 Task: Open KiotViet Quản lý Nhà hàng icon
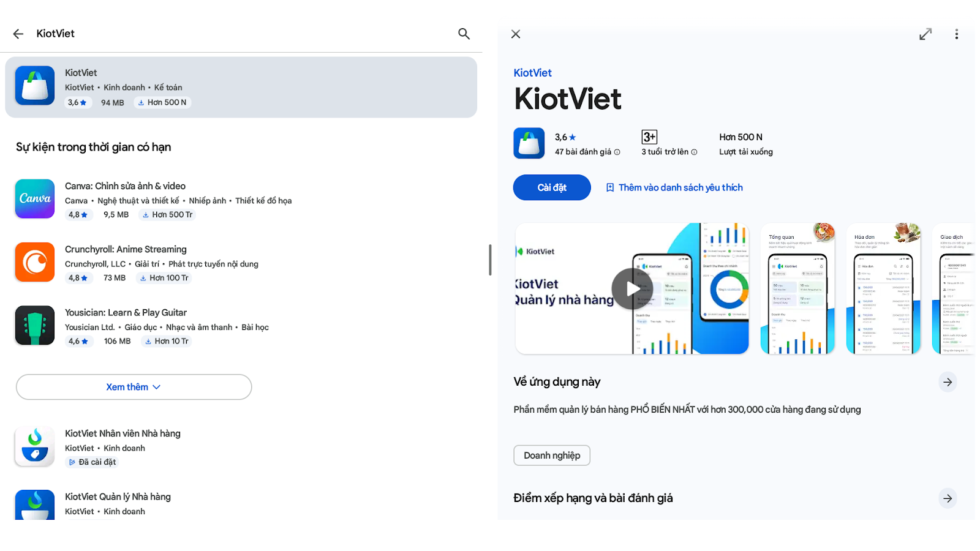[35, 505]
